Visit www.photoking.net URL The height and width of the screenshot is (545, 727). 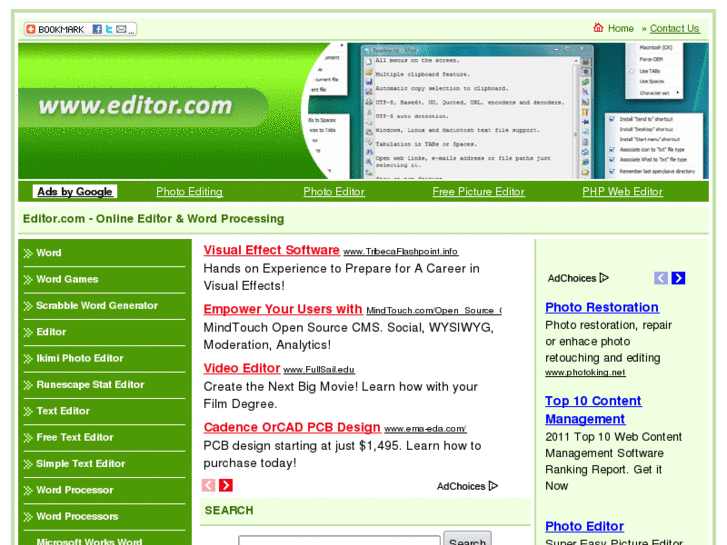point(585,372)
